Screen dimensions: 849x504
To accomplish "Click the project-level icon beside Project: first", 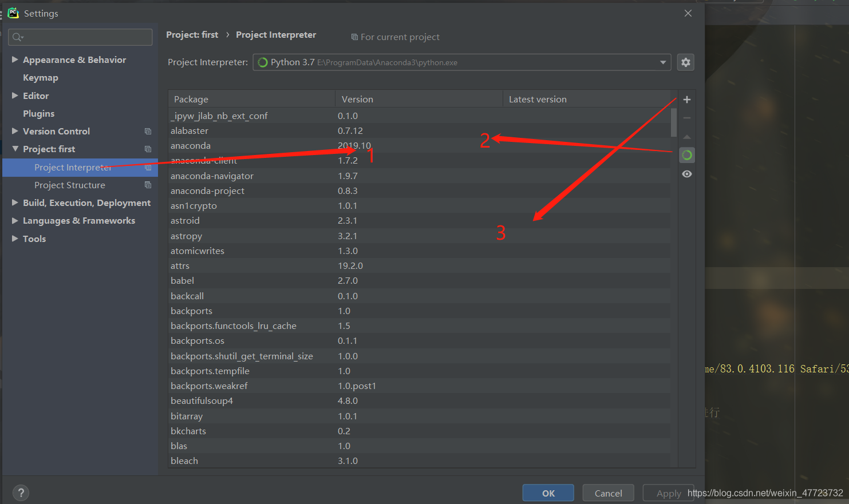I will click(x=148, y=149).
